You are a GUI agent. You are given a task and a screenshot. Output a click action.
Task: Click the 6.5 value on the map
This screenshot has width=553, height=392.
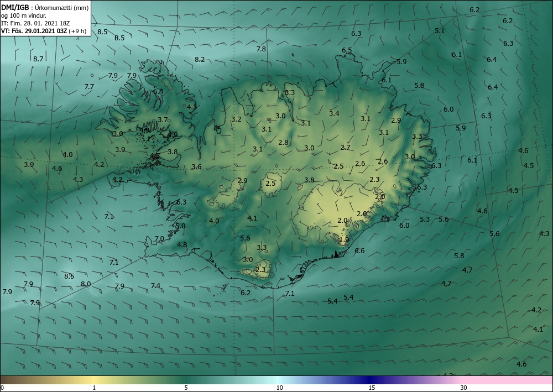tap(347, 50)
